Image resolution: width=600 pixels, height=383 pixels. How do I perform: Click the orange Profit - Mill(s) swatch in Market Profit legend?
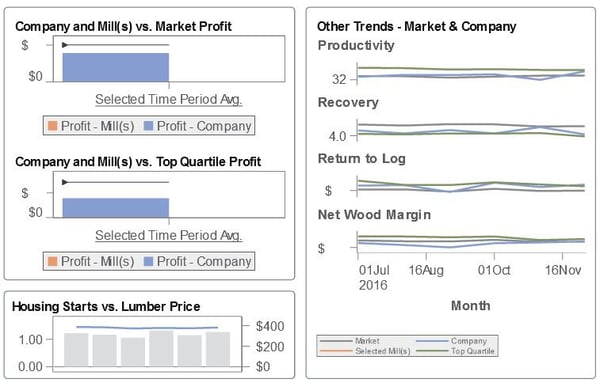[52, 125]
